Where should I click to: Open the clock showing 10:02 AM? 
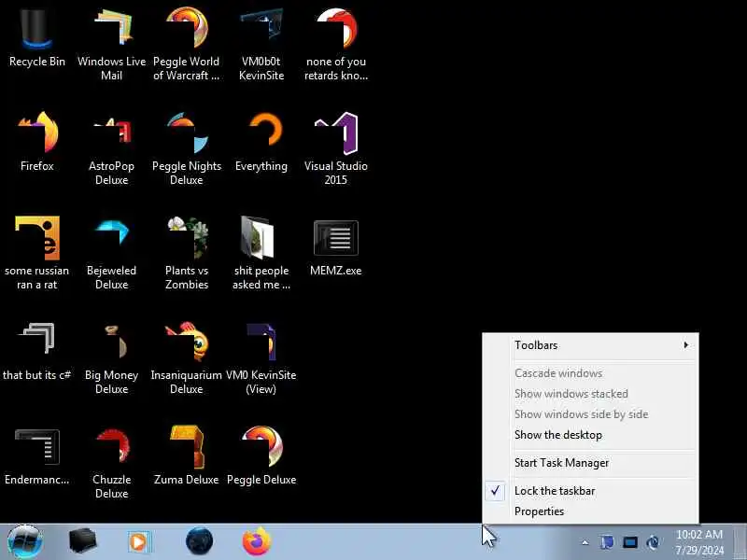[x=699, y=542]
